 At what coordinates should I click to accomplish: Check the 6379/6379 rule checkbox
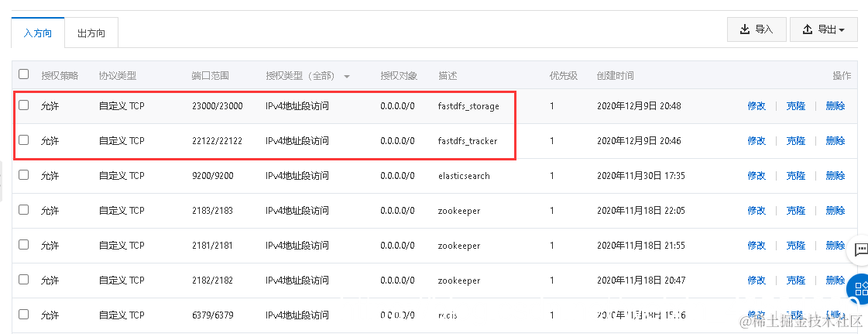click(x=24, y=315)
